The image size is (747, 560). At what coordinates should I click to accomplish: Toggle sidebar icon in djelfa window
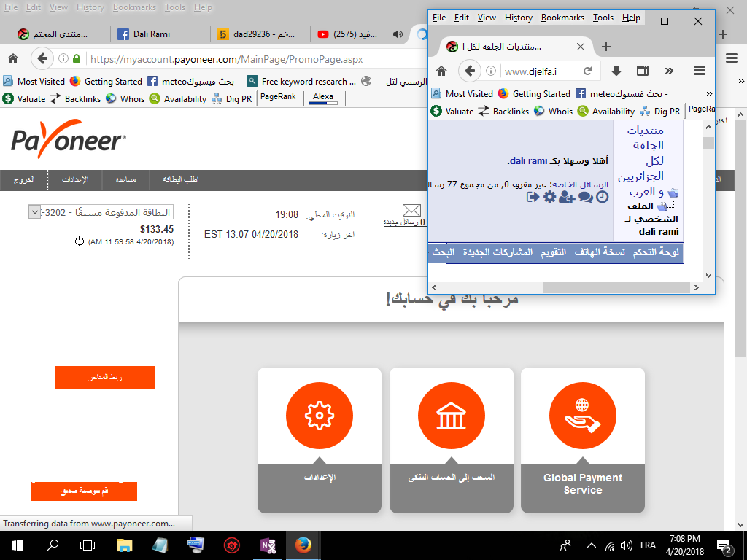(643, 71)
